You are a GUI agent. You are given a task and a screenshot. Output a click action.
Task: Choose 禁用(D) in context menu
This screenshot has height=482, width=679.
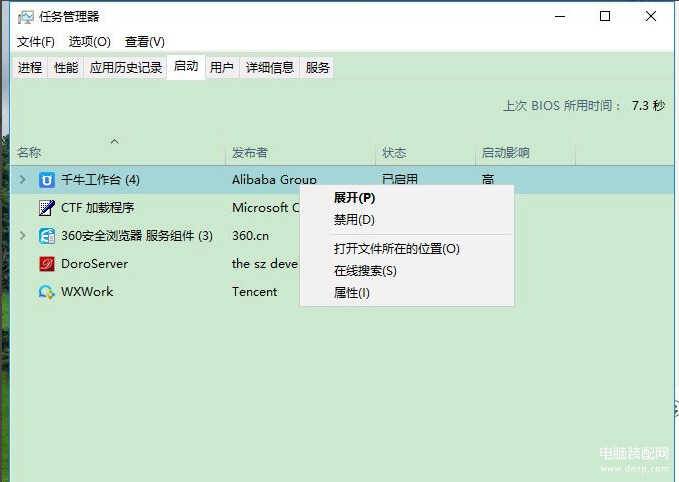pyautogui.click(x=407, y=220)
